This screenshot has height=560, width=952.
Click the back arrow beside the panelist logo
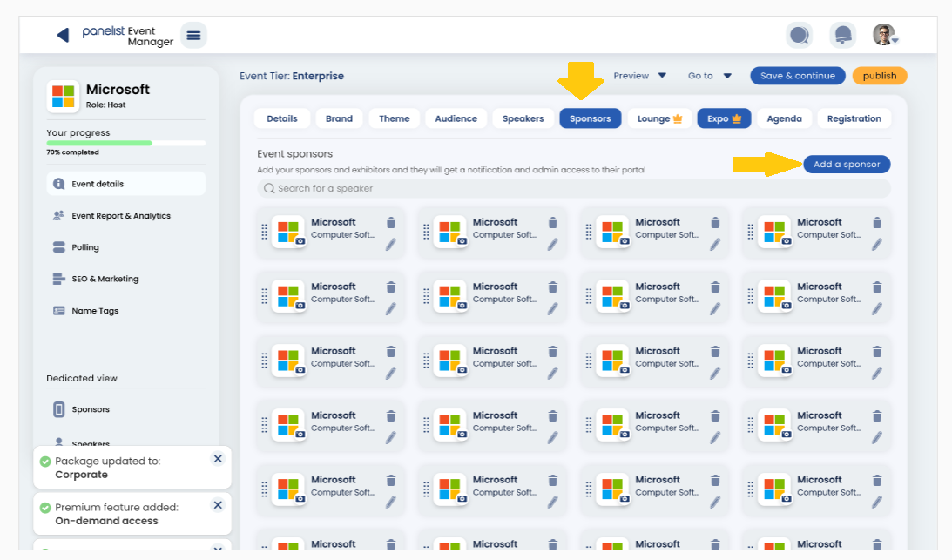click(x=63, y=35)
